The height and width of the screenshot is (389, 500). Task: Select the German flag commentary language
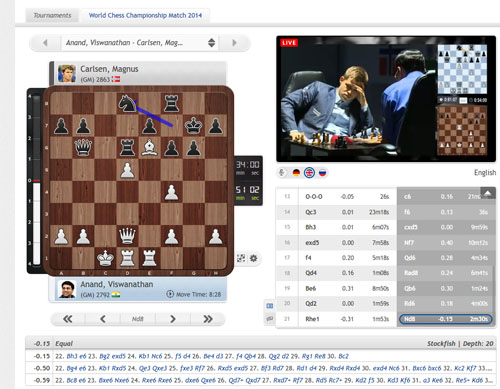[x=296, y=172]
